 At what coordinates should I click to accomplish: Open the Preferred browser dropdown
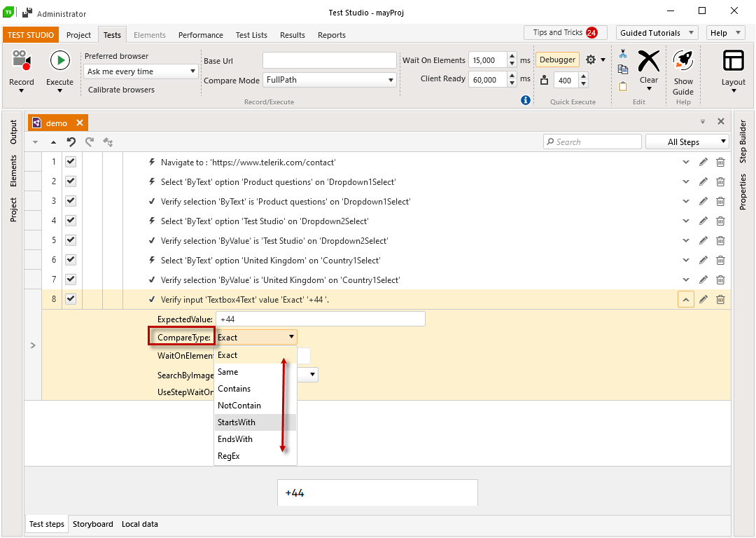[x=141, y=71]
